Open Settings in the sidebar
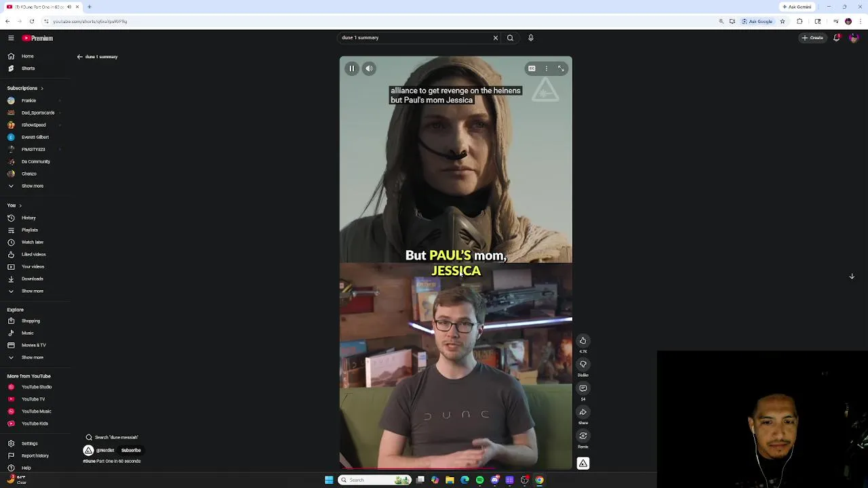Viewport: 868px width, 488px height. (29, 443)
